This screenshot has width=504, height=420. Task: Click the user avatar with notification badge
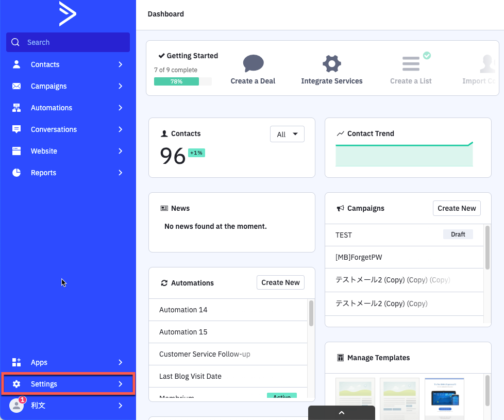point(16,406)
